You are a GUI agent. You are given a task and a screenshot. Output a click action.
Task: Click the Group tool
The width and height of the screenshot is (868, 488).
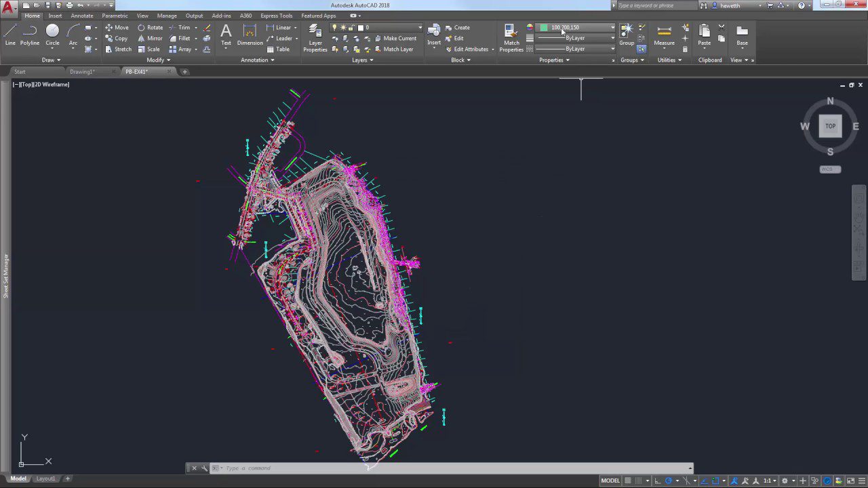pos(627,34)
